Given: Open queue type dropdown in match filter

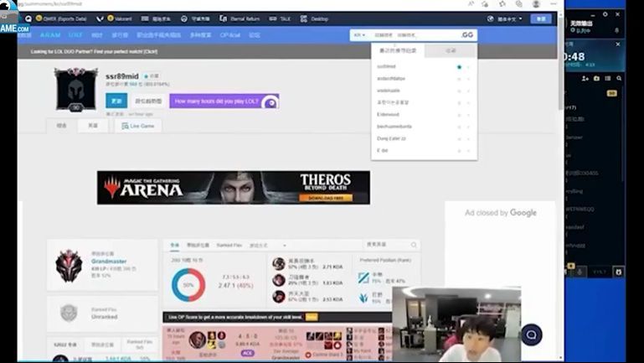Looking at the screenshot, I should click(267, 245).
